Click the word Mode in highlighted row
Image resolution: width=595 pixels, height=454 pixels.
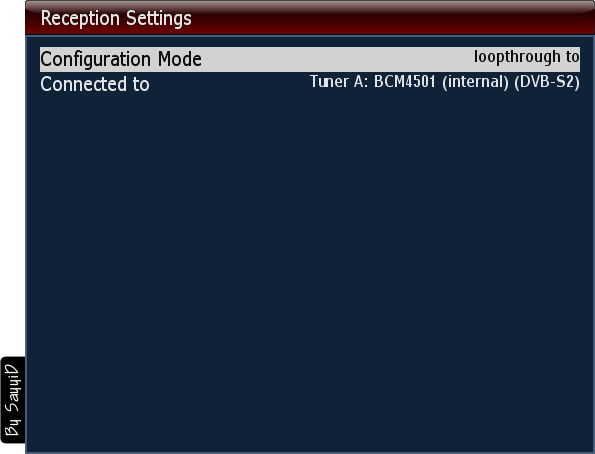pyautogui.click(x=179, y=59)
